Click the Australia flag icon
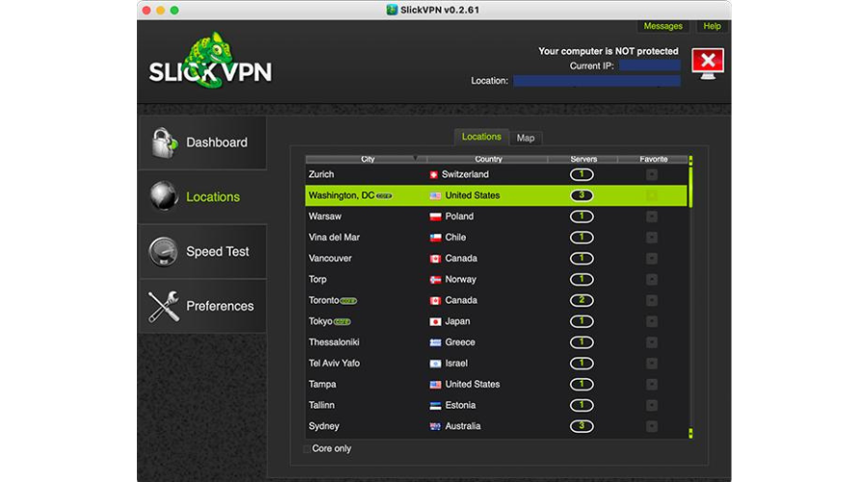The height and width of the screenshot is (482, 868). (435, 427)
